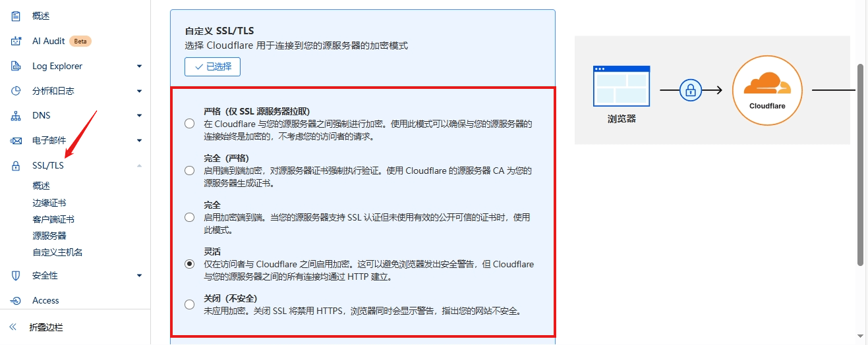868x345 pixels.
Task: Click the page vertical scrollbar thumb
Action: (x=860, y=165)
